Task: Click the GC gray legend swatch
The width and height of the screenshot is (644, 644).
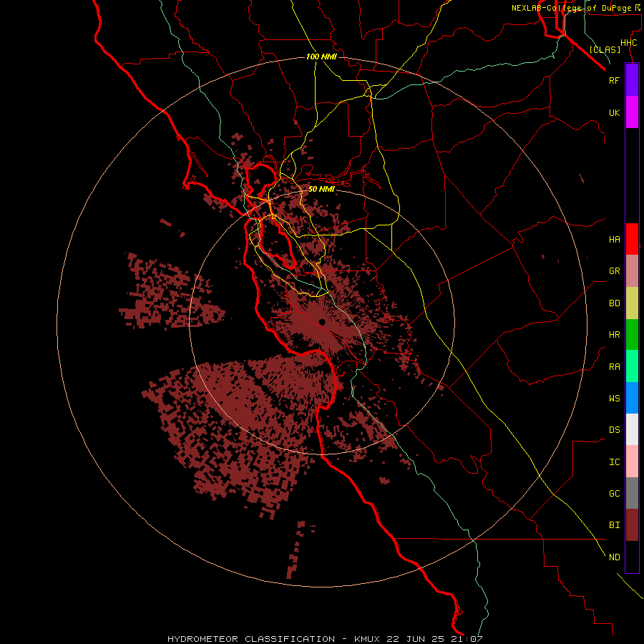Action: pos(632,493)
